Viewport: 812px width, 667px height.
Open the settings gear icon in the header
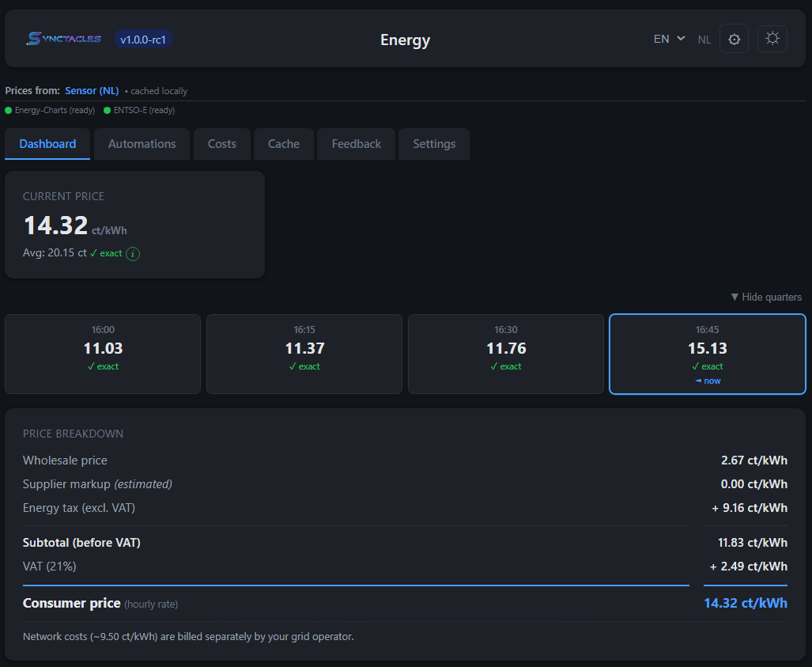point(734,38)
